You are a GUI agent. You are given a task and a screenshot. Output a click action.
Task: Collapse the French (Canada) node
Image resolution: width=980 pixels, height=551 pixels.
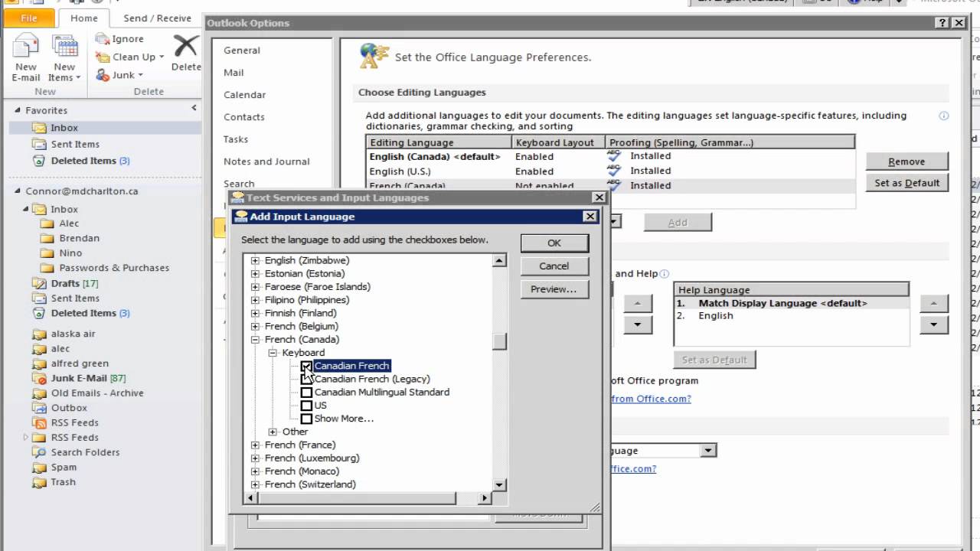[x=256, y=339]
